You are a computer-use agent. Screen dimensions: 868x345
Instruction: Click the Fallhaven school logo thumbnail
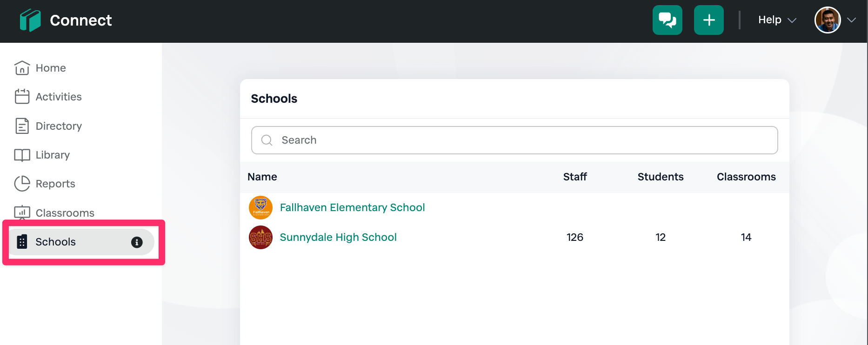260,207
